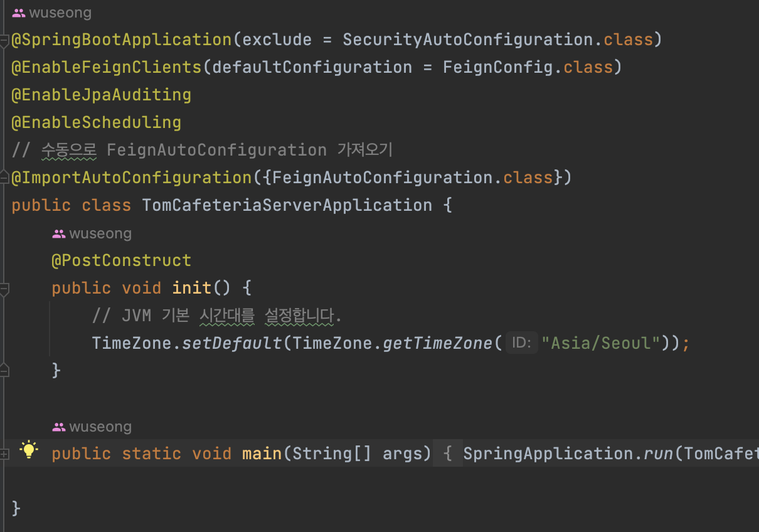Expand the folded main method gutter marker
Screen dimensions: 759x532
coord(4,454)
